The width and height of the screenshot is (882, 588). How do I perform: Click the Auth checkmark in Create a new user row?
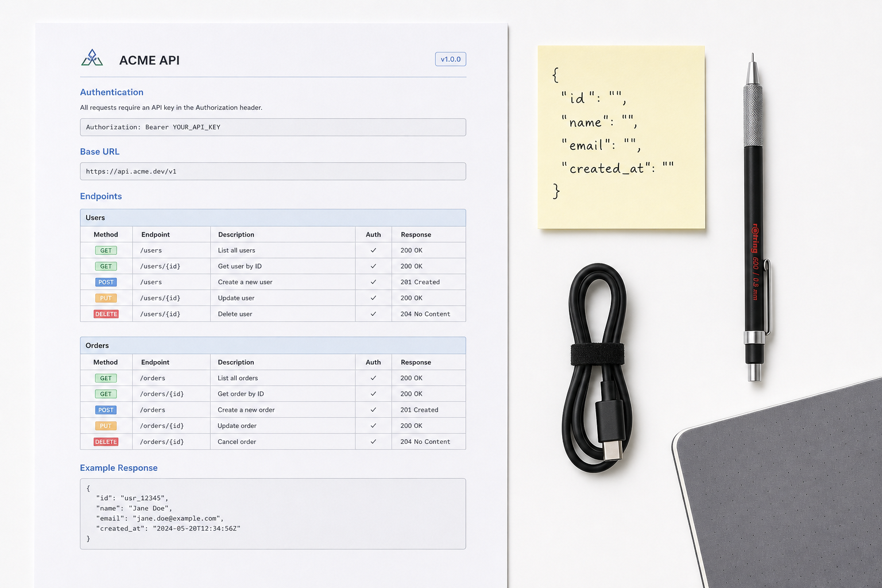373,282
